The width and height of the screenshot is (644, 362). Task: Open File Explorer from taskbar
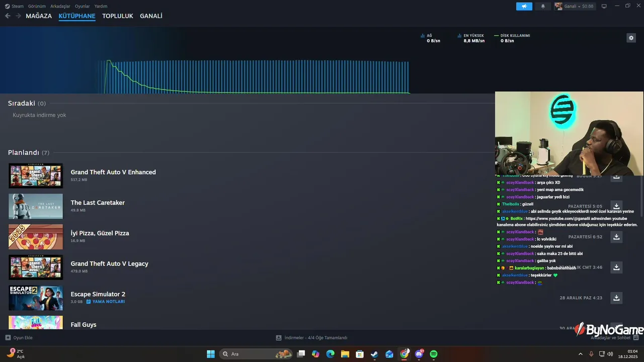pyautogui.click(x=345, y=354)
